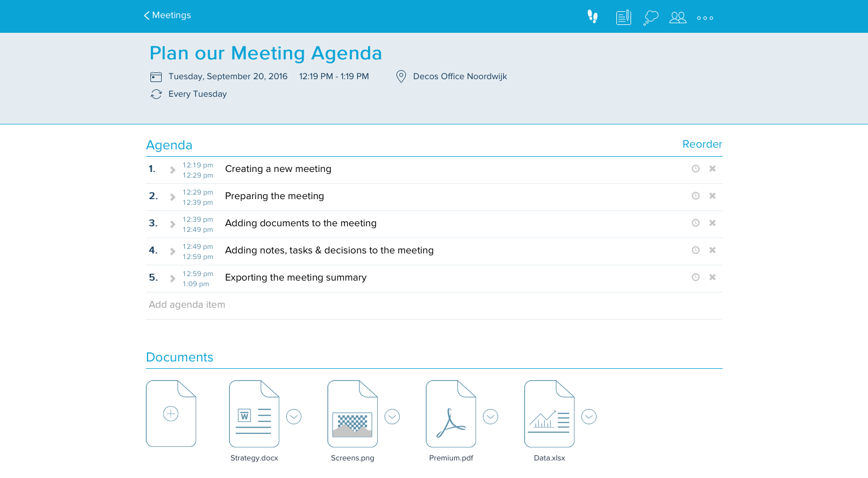Open dropdown arrow next to Premium.pdf

[x=490, y=417]
